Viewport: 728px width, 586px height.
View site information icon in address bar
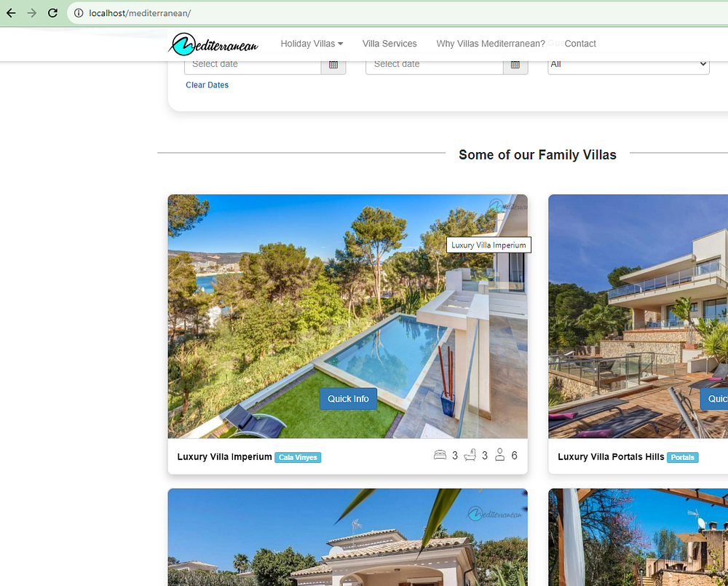pyautogui.click(x=79, y=13)
